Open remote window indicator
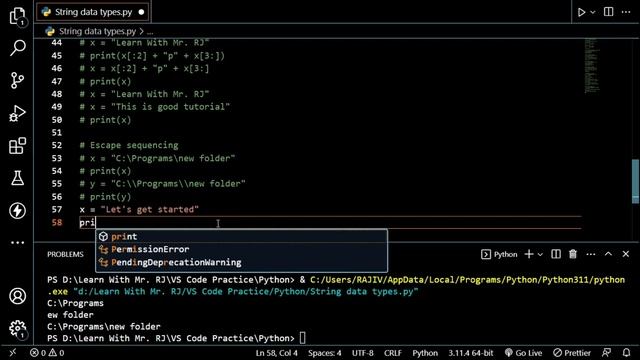The image size is (640, 360). (x=13, y=353)
